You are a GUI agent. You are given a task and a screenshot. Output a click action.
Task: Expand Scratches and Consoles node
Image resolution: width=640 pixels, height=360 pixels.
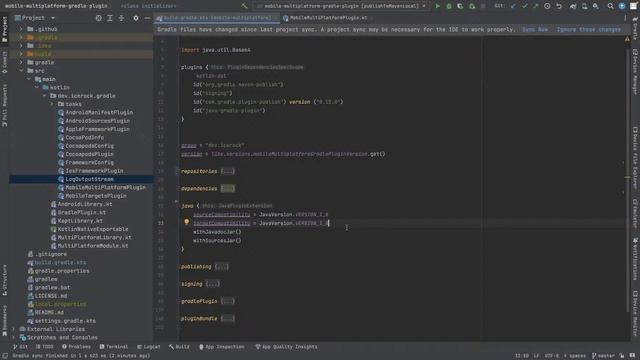point(13,338)
